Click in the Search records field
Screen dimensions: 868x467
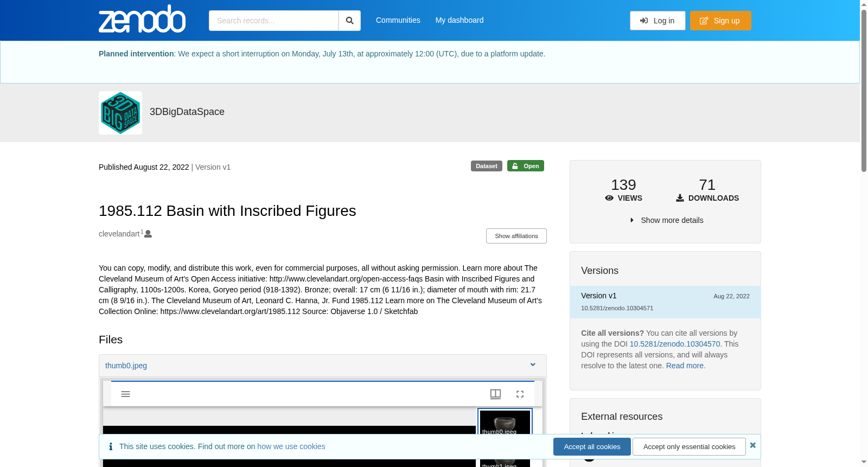coord(273,21)
